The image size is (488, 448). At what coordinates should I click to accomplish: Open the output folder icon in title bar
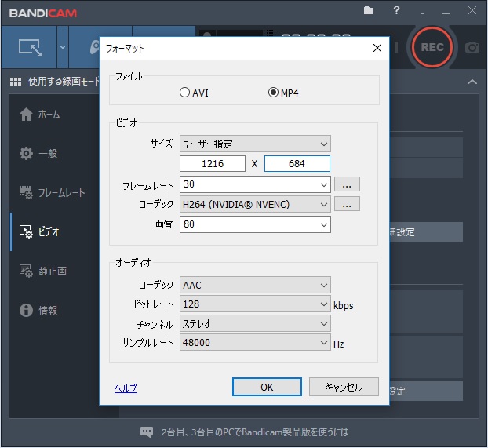click(x=369, y=10)
